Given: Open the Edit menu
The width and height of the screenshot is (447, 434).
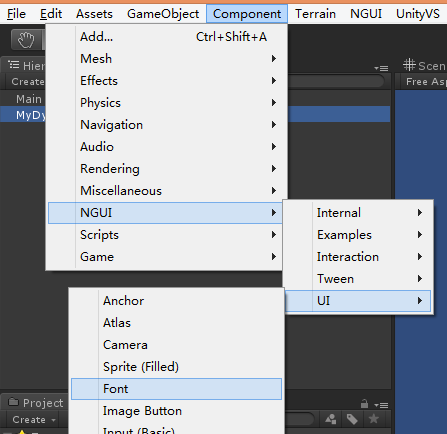Looking at the screenshot, I should (x=51, y=14).
